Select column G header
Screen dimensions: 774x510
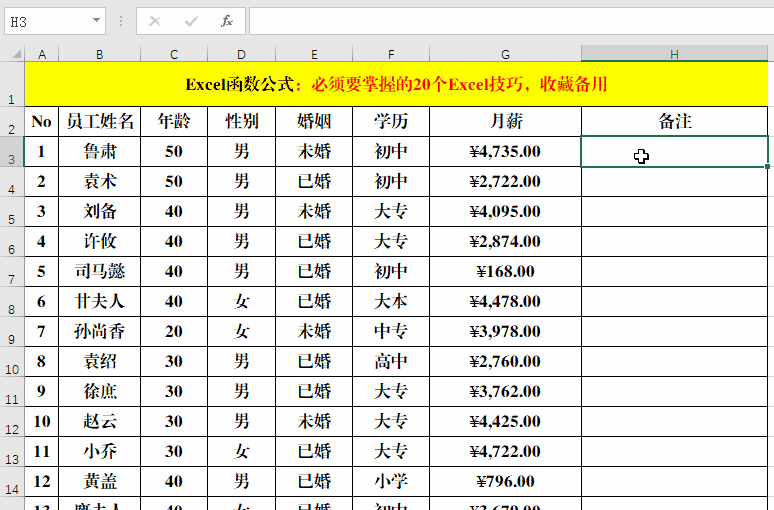[505, 54]
